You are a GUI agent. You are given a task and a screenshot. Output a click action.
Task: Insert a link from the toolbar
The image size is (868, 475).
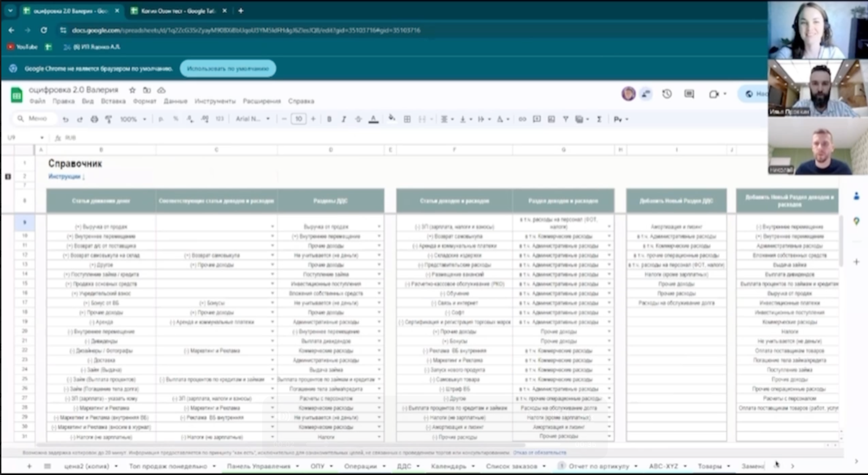click(x=522, y=119)
